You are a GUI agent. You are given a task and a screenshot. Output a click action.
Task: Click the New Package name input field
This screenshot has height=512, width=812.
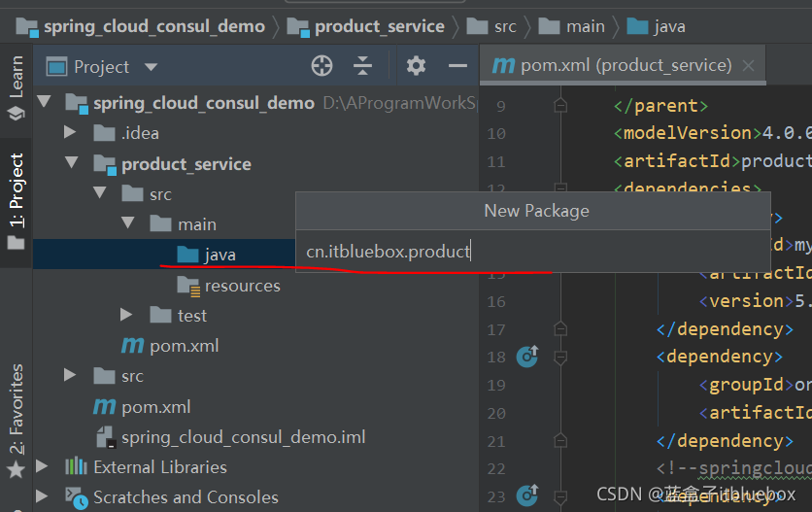click(533, 252)
